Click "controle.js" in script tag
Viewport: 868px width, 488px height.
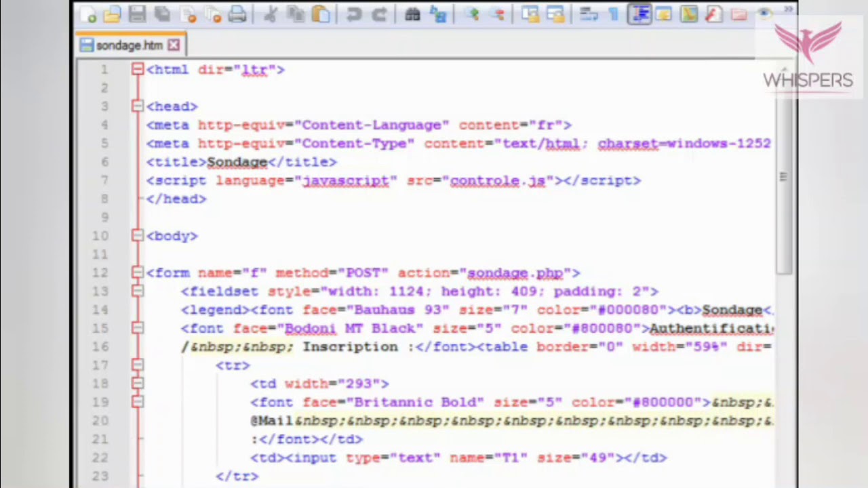pyautogui.click(x=498, y=180)
